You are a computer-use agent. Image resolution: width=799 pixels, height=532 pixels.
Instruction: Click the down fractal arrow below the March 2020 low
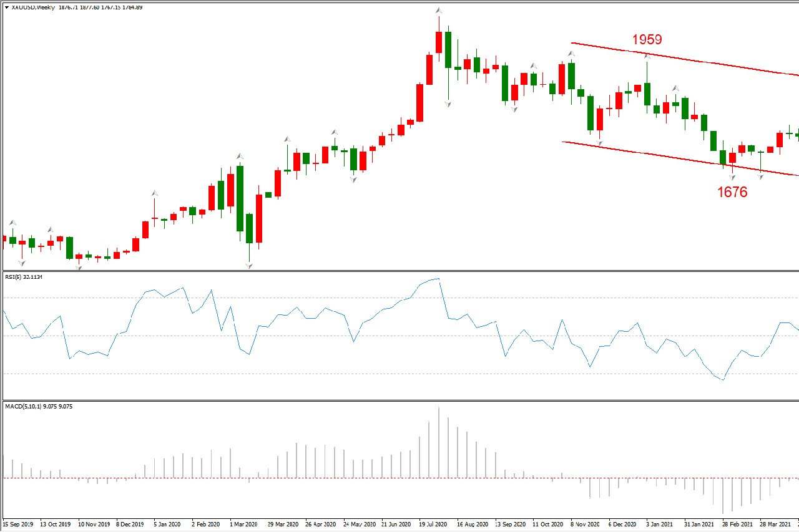coord(248,266)
